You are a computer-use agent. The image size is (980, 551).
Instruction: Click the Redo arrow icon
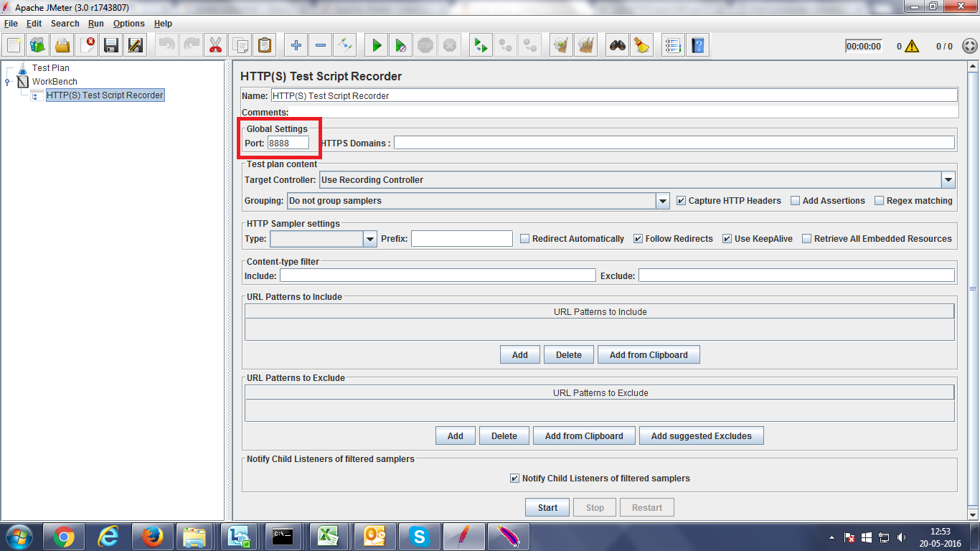[192, 46]
